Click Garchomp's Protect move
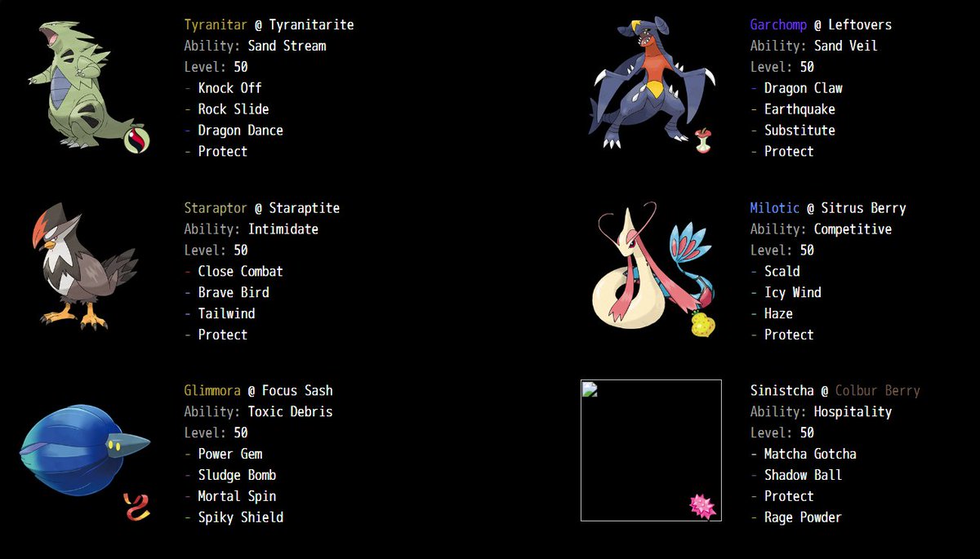 [x=788, y=152]
